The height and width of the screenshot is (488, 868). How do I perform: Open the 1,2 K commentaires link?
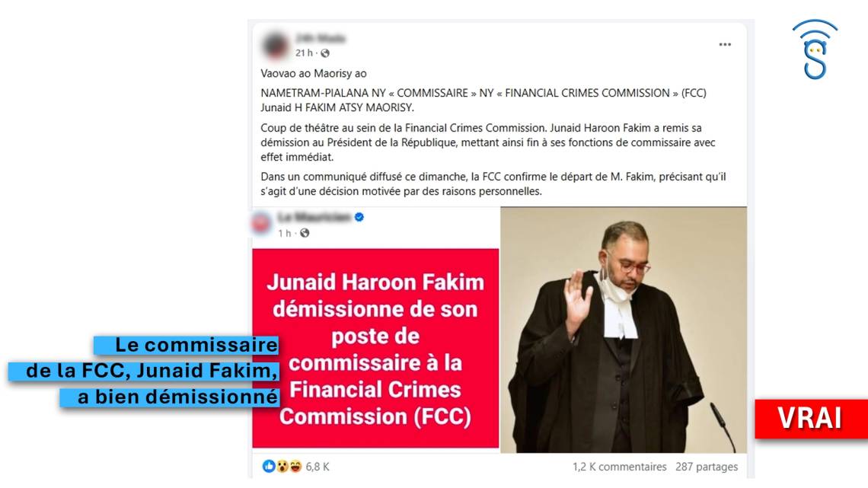click(620, 467)
